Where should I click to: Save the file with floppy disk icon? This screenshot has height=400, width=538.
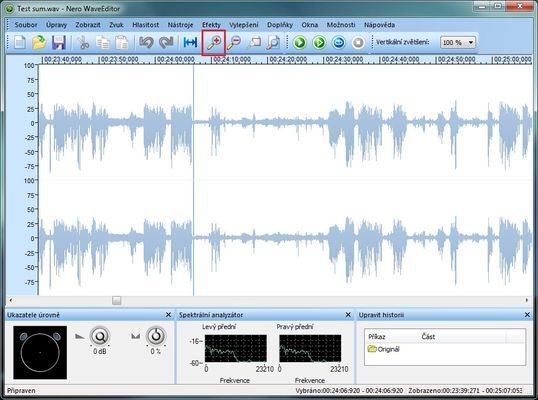point(59,43)
